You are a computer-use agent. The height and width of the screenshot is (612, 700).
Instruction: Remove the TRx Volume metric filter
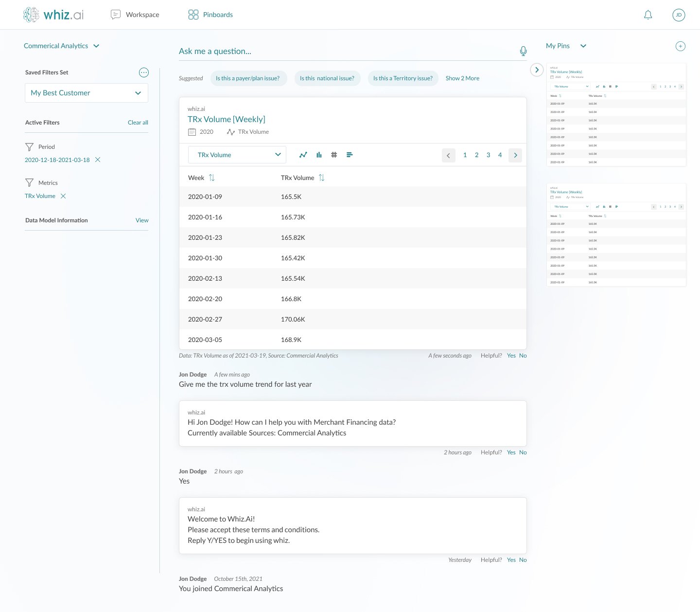63,196
